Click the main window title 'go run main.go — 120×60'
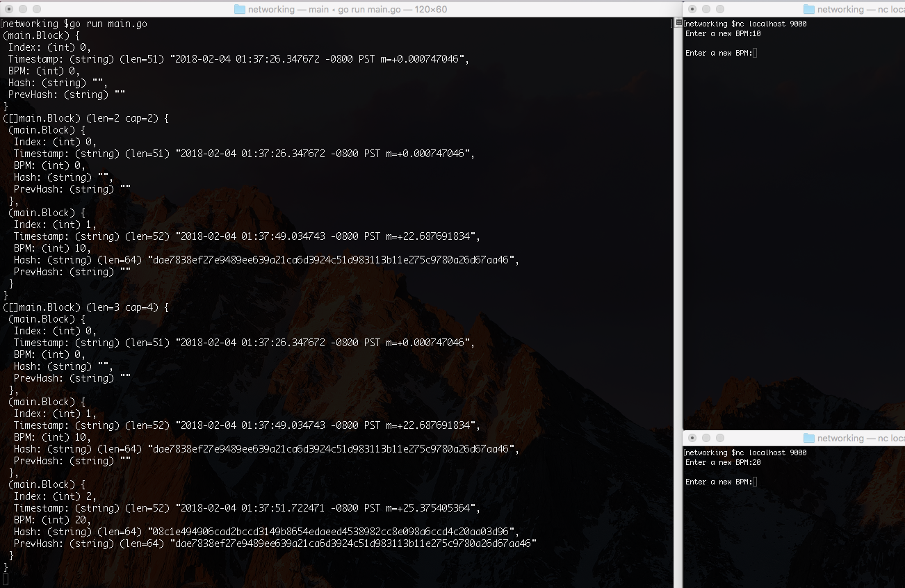This screenshot has height=588, width=905. tap(393, 9)
